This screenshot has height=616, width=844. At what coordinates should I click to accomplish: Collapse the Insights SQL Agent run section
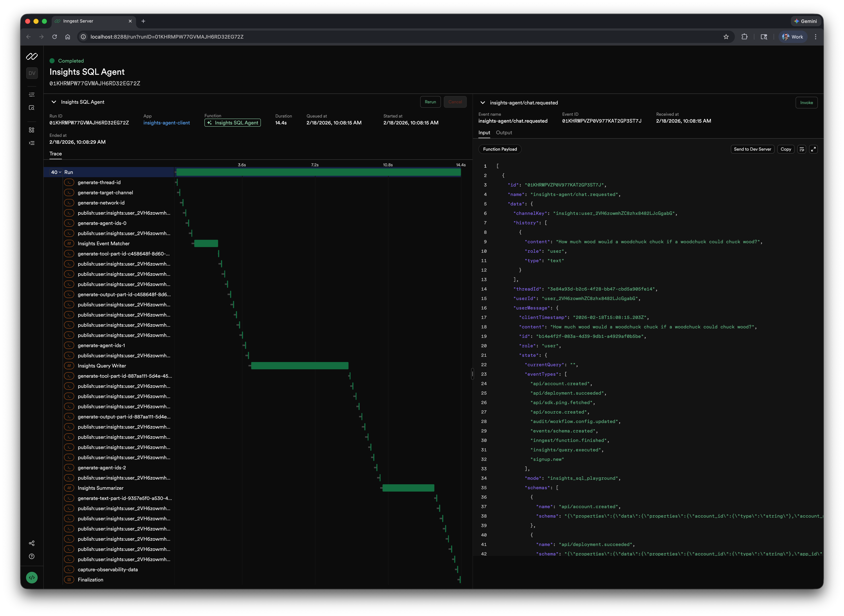[54, 102]
